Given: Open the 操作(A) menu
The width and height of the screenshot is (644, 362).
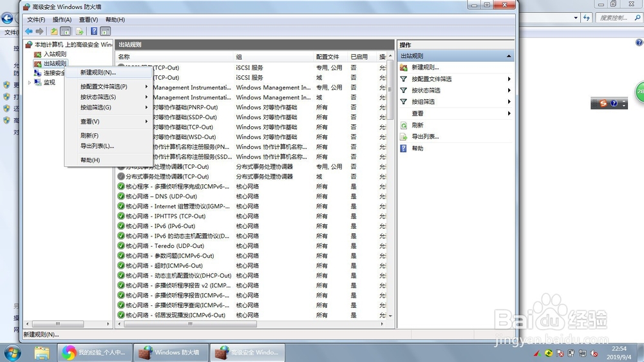Looking at the screenshot, I should pyautogui.click(x=62, y=19).
